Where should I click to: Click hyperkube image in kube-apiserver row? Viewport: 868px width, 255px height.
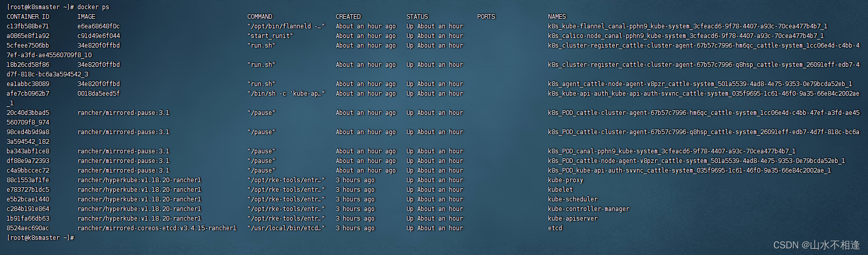point(139,219)
